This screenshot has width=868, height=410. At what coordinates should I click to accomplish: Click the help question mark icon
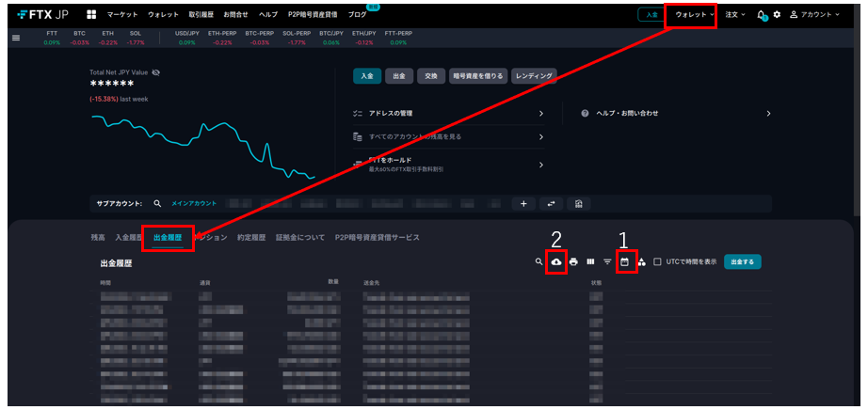pyautogui.click(x=585, y=114)
